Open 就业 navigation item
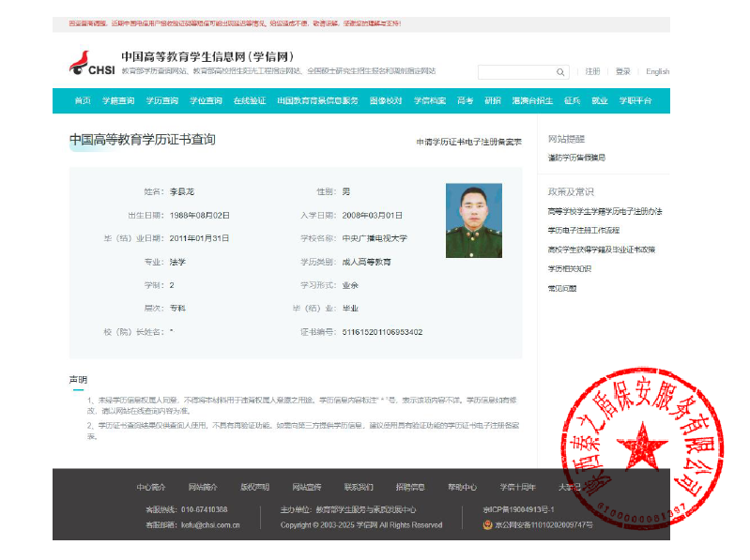Screen dimensions: 750x560 pyautogui.click(x=599, y=100)
